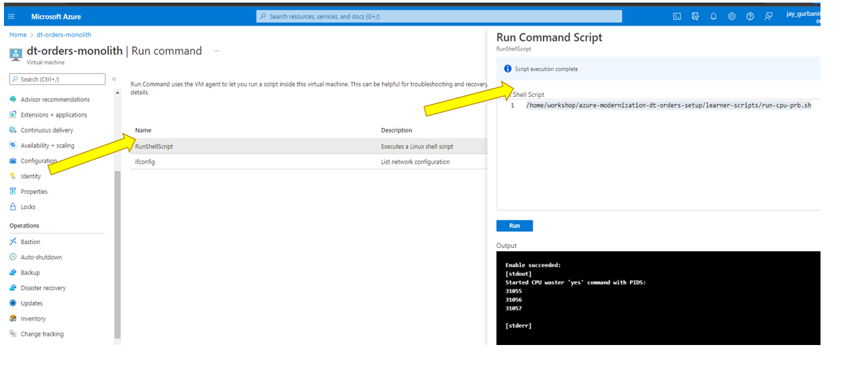Open the Azure portal hamburger menu

[11, 16]
